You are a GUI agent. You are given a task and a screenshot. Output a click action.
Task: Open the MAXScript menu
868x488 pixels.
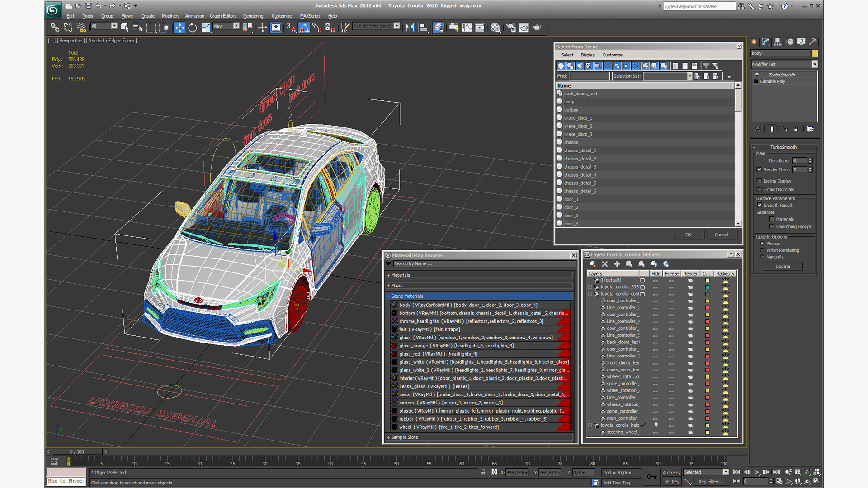pos(310,16)
